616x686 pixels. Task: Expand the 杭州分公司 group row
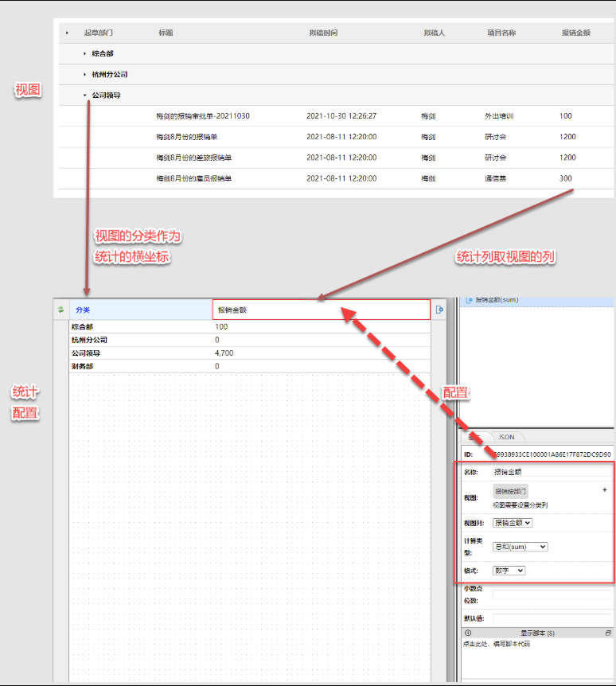pyautogui.click(x=85, y=74)
